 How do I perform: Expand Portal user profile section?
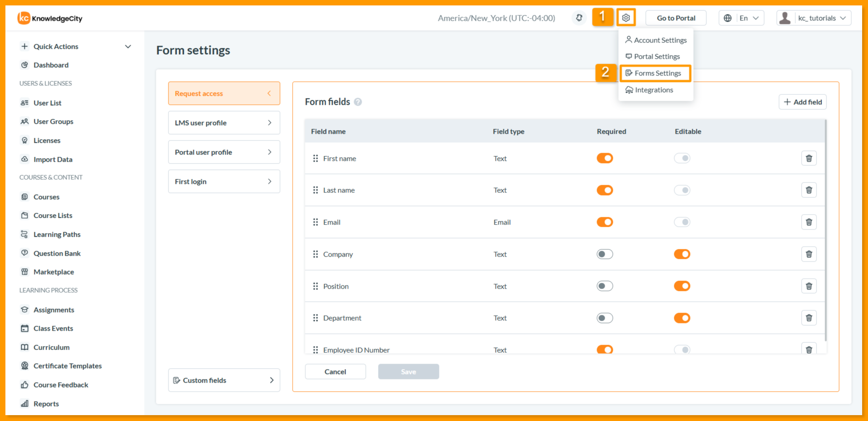[224, 152]
